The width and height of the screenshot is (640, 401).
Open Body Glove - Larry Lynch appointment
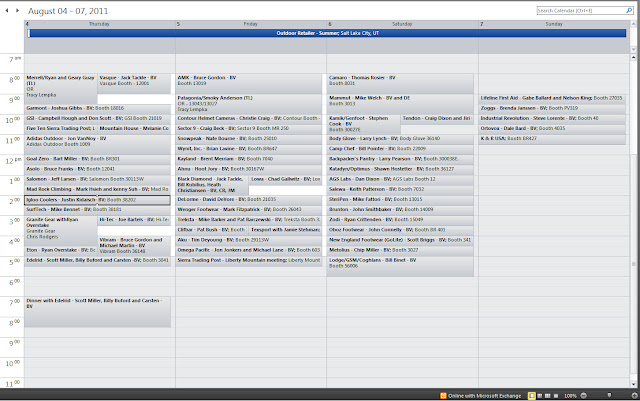[x=400, y=139]
